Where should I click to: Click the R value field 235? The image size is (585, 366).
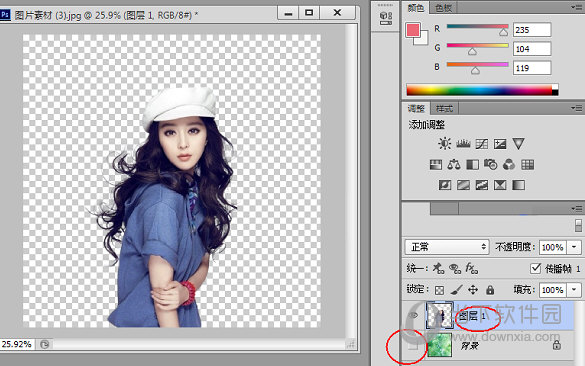tap(532, 30)
